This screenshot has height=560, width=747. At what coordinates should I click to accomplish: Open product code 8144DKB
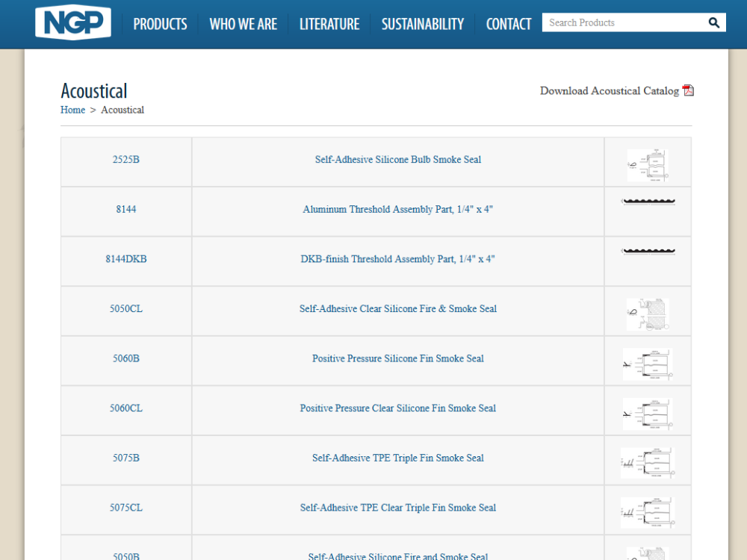[x=126, y=259]
